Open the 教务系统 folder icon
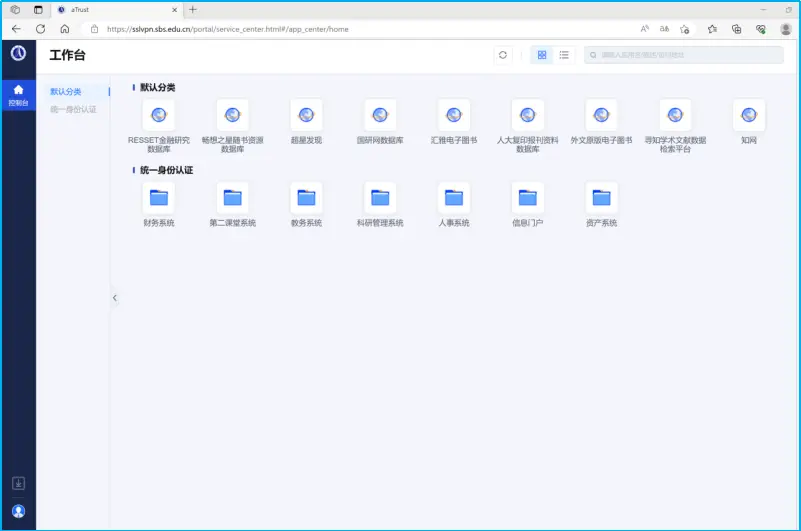 pyautogui.click(x=306, y=198)
